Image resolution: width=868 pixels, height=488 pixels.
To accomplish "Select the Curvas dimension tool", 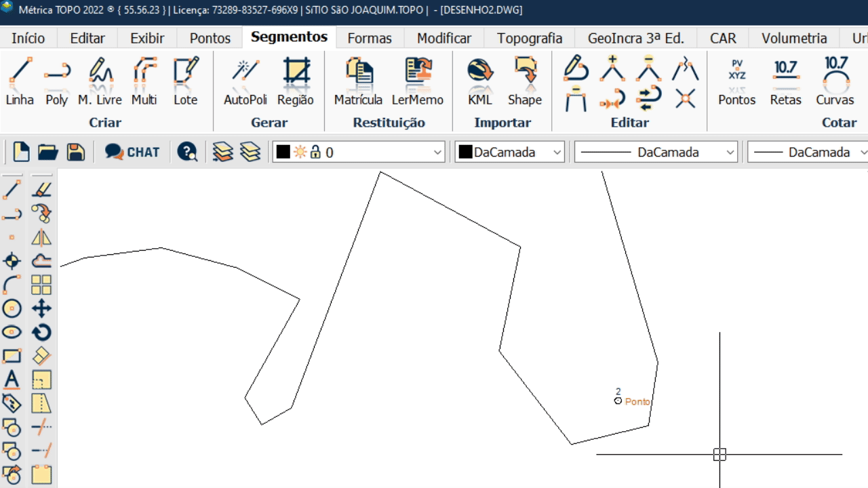I will (x=835, y=81).
